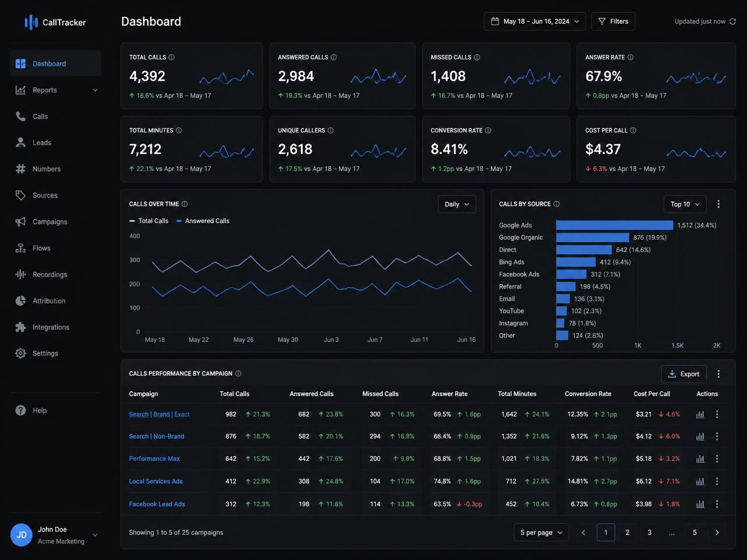Click the Google Organic bar in chart
Screen dimensions: 747x560
593,237
